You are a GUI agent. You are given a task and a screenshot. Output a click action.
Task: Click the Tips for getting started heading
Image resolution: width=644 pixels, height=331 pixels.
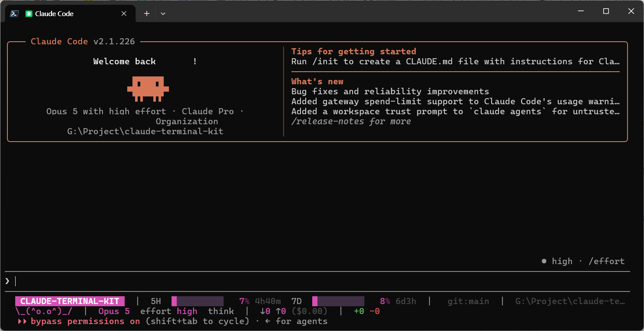click(354, 51)
